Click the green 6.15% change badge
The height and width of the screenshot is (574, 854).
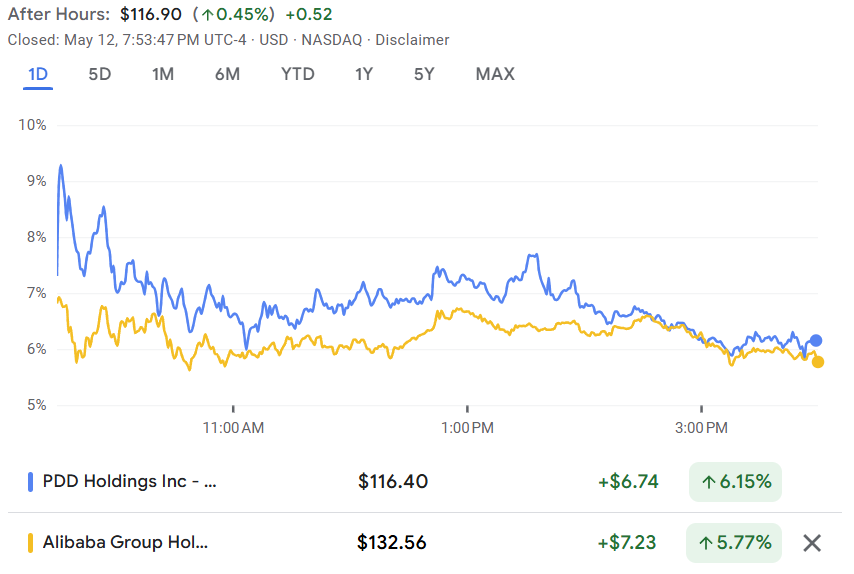[x=735, y=482]
